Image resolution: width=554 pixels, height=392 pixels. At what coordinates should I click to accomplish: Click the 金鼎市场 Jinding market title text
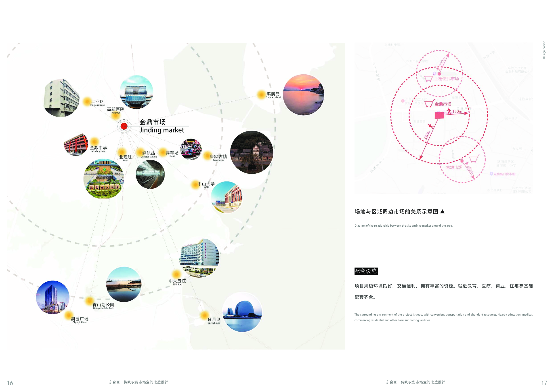click(162, 126)
